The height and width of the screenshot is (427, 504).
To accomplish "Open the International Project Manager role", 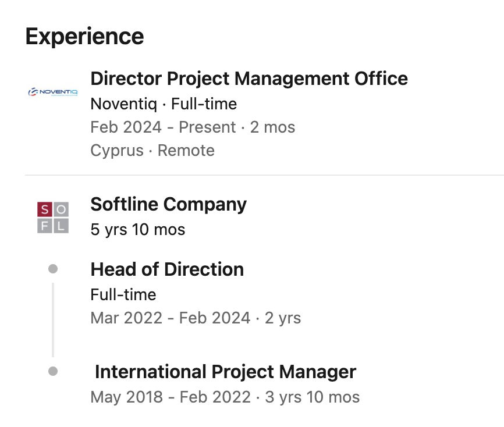I will tap(225, 372).
